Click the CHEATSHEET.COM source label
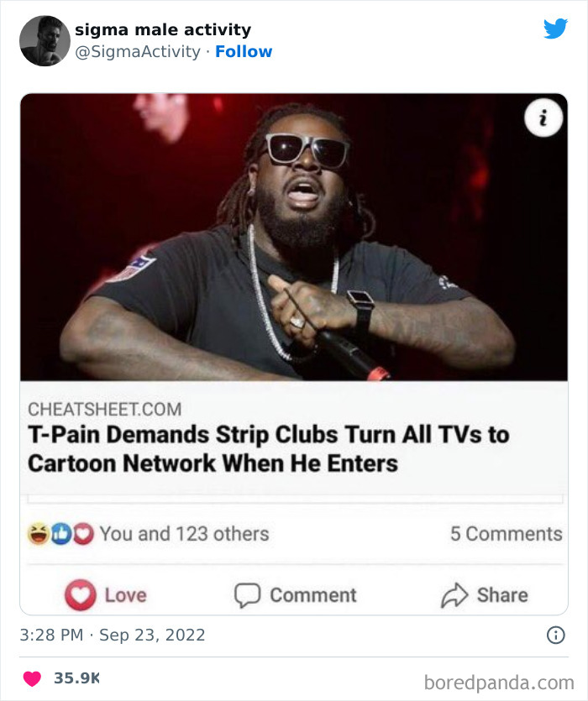Viewport: 588px width, 701px height. tap(105, 409)
